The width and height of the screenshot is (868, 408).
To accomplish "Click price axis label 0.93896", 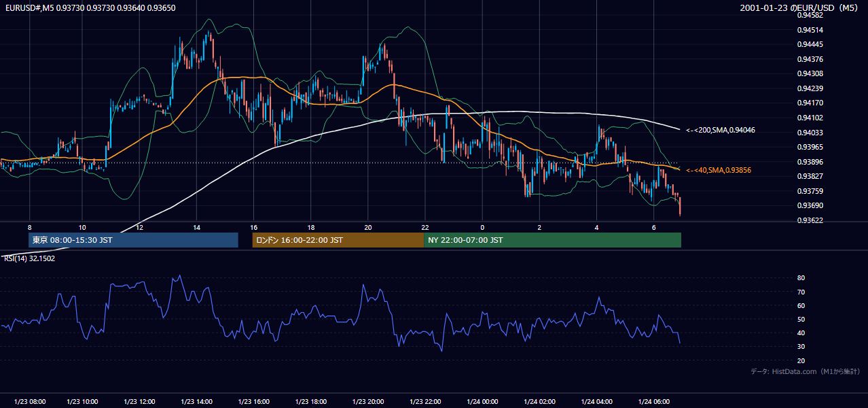I will click(x=810, y=162).
